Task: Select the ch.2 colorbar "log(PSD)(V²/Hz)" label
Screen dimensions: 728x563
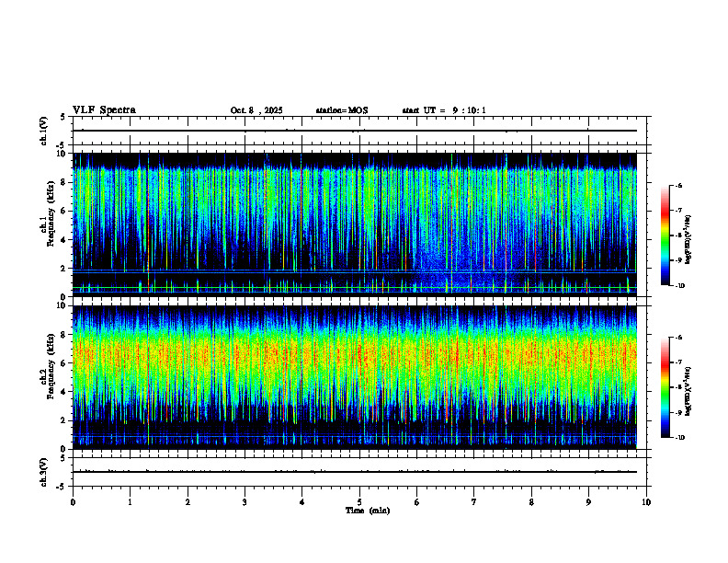Action: point(688,391)
